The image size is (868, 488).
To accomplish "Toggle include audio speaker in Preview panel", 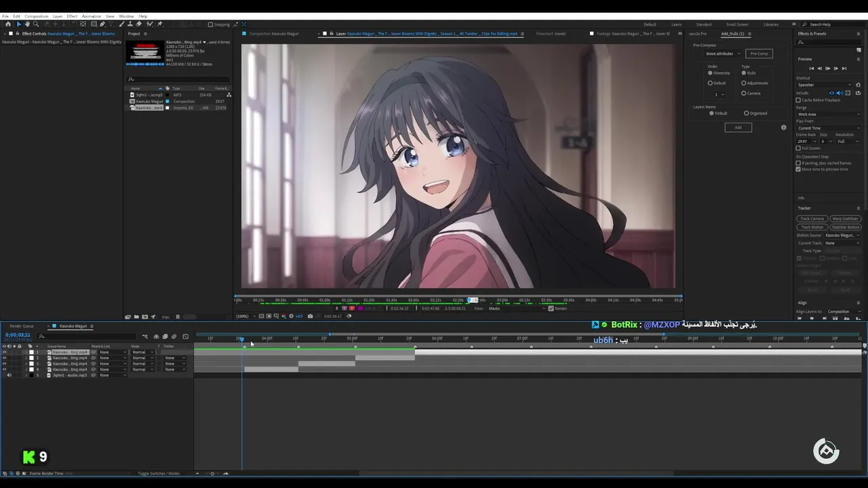I will 840,93.
